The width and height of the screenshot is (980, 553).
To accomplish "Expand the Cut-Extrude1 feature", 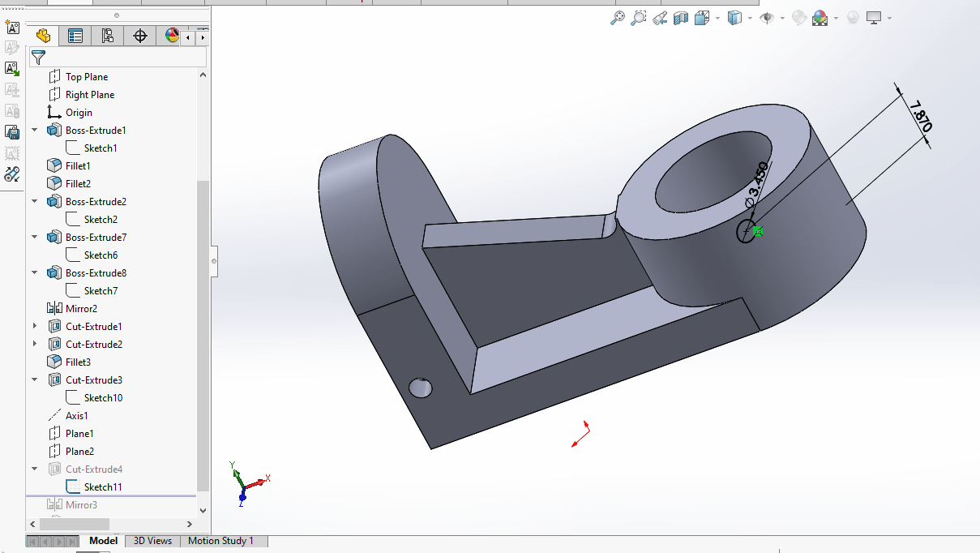I will pyautogui.click(x=35, y=327).
